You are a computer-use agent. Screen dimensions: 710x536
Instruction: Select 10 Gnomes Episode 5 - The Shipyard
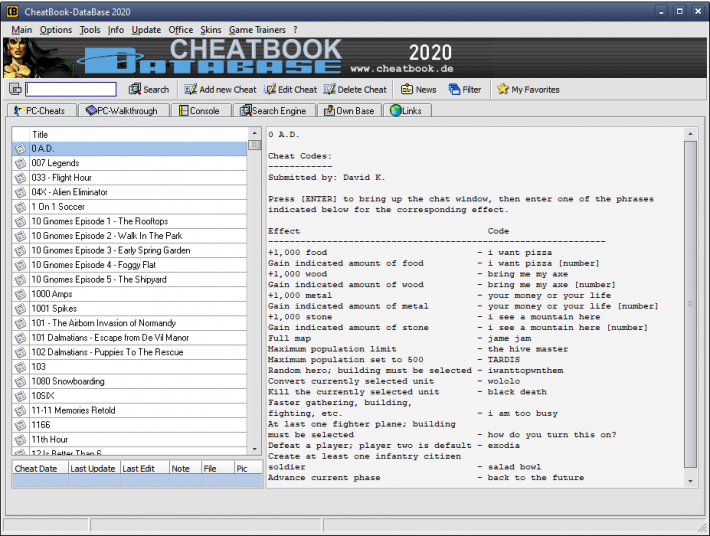[x=130, y=279]
